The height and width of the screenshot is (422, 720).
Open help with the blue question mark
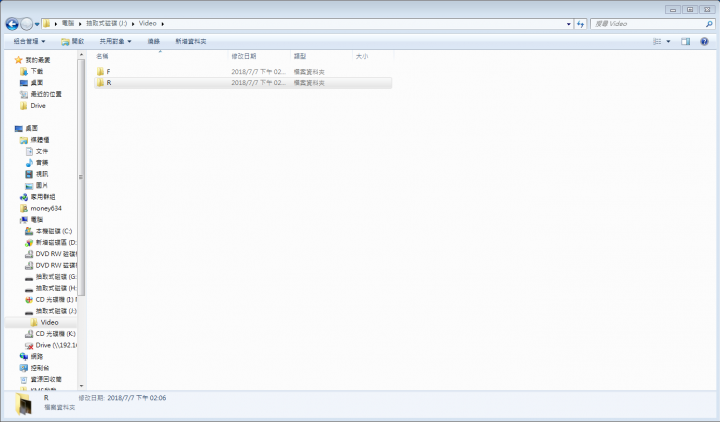click(x=704, y=41)
